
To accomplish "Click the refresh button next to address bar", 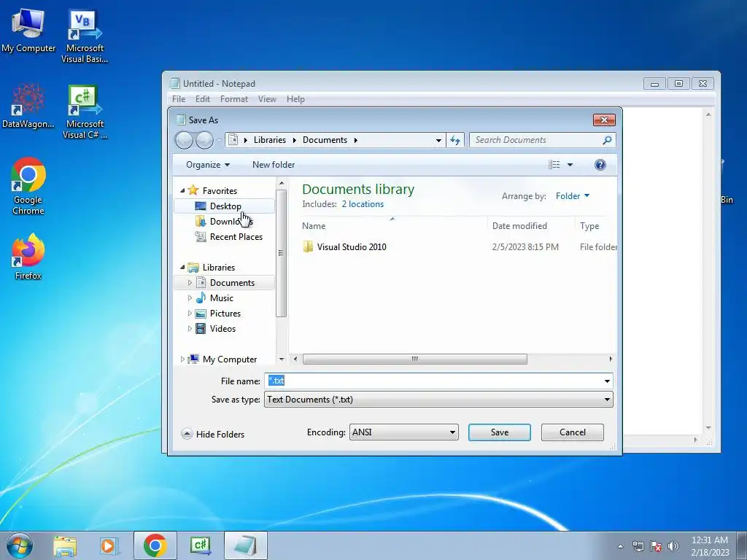I will tap(455, 140).
